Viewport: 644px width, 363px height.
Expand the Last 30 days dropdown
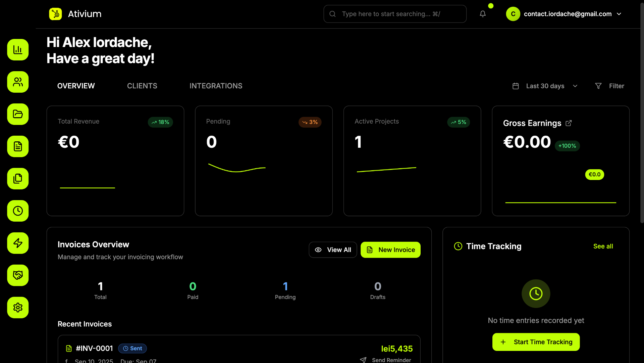(545, 86)
